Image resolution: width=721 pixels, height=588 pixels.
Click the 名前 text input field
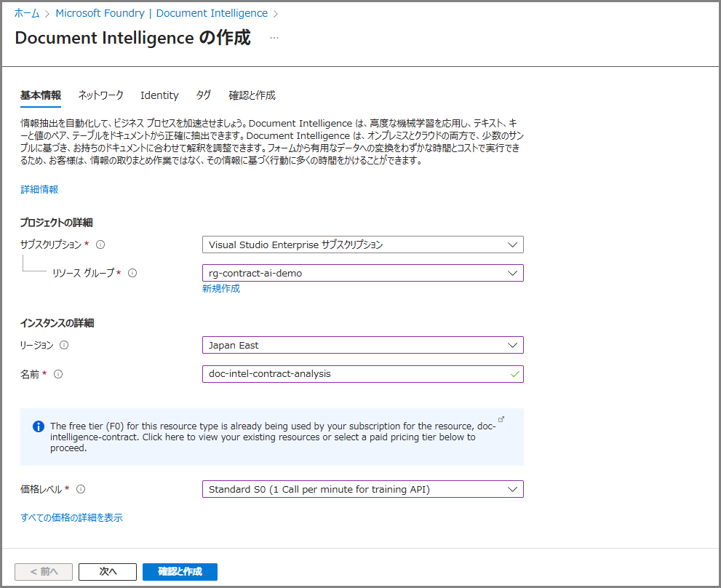[355, 374]
